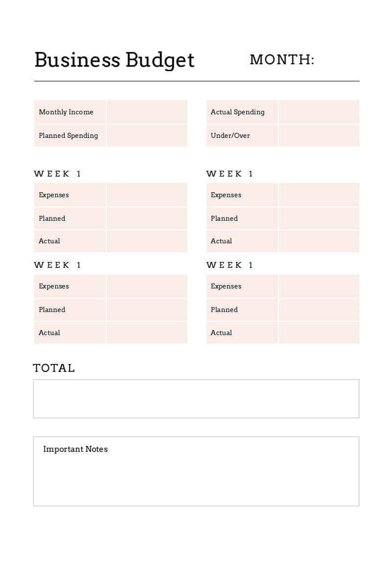392x571 pixels.
Task: Click the Actual field in the upper-right week block
Action: tap(319, 241)
